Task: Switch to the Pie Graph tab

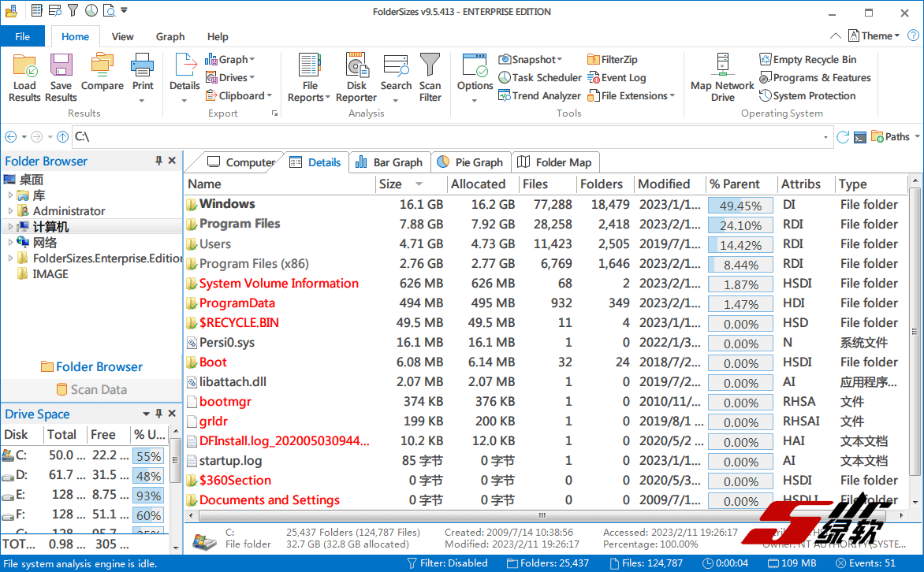Action: [x=470, y=162]
